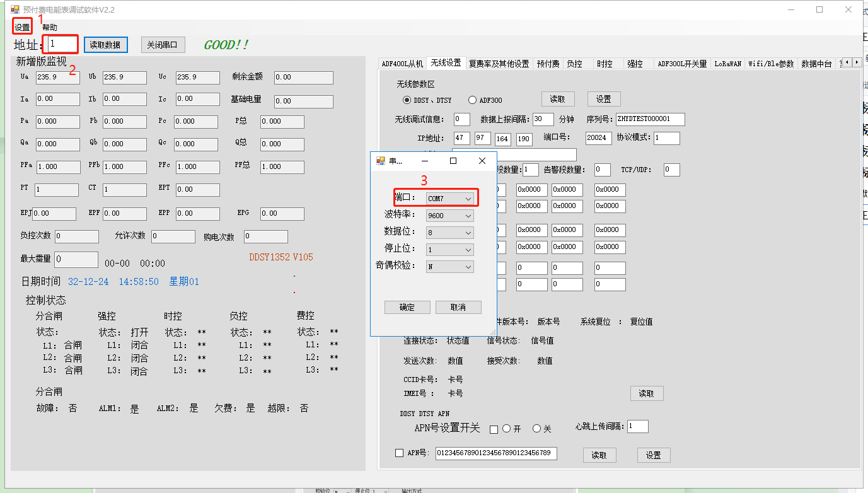Maximize the serial port settings dialog

(453, 161)
